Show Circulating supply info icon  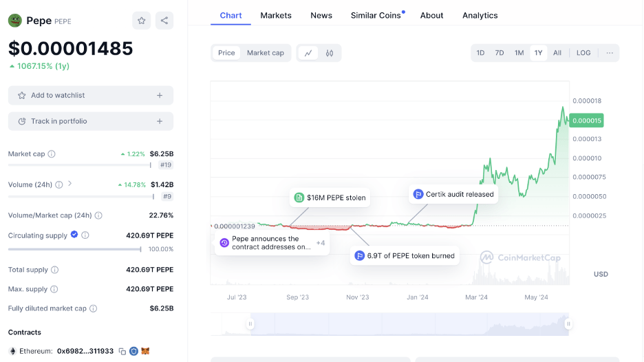coord(85,235)
